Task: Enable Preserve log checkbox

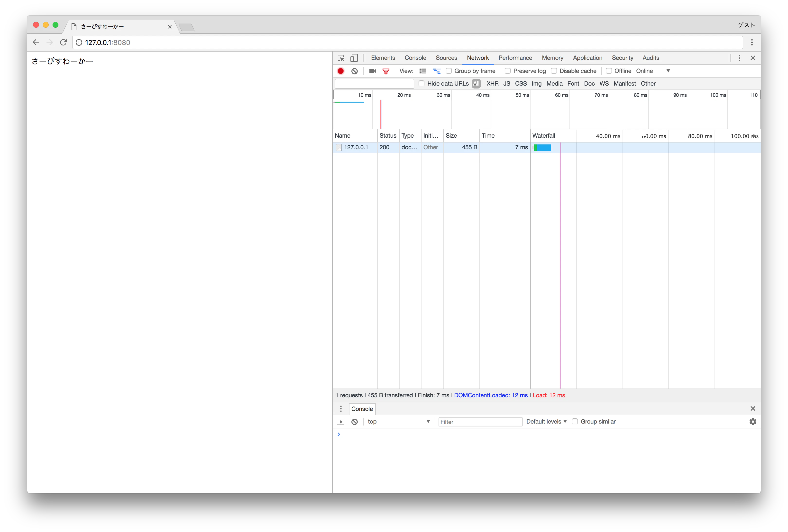Action: (x=508, y=71)
